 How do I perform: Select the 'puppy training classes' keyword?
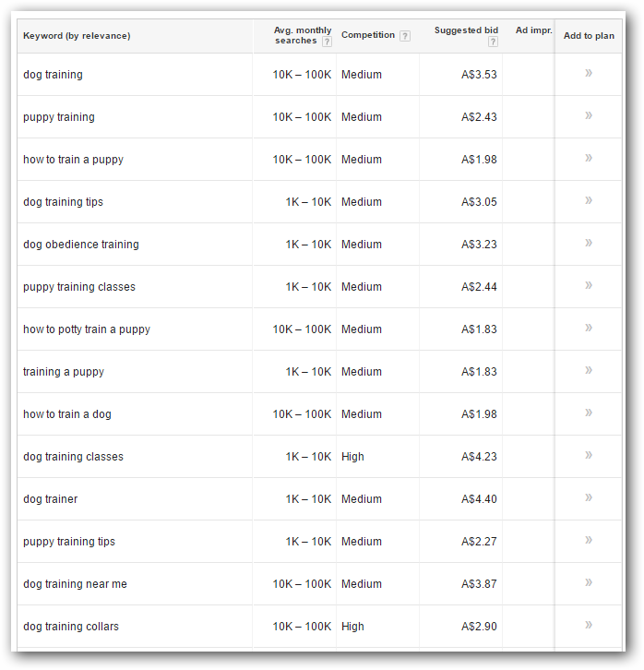click(x=79, y=287)
